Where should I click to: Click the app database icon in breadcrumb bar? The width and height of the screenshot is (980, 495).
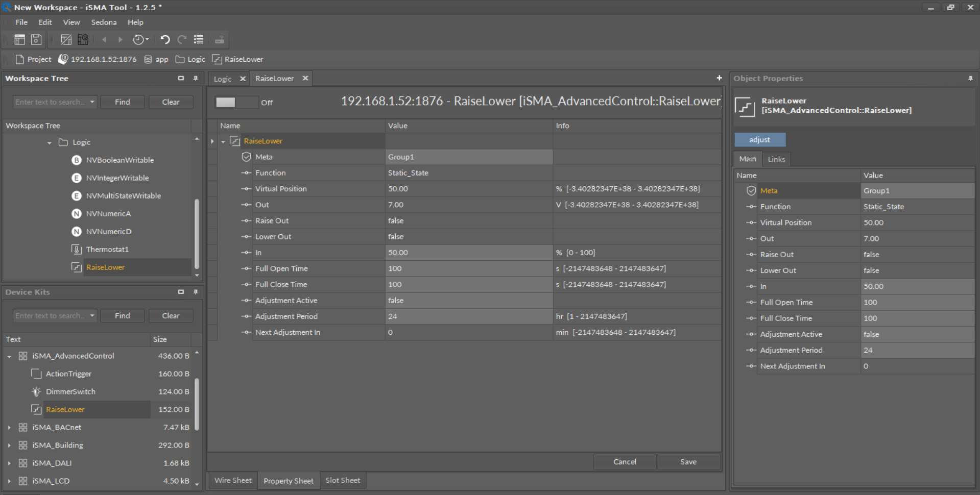(x=148, y=59)
